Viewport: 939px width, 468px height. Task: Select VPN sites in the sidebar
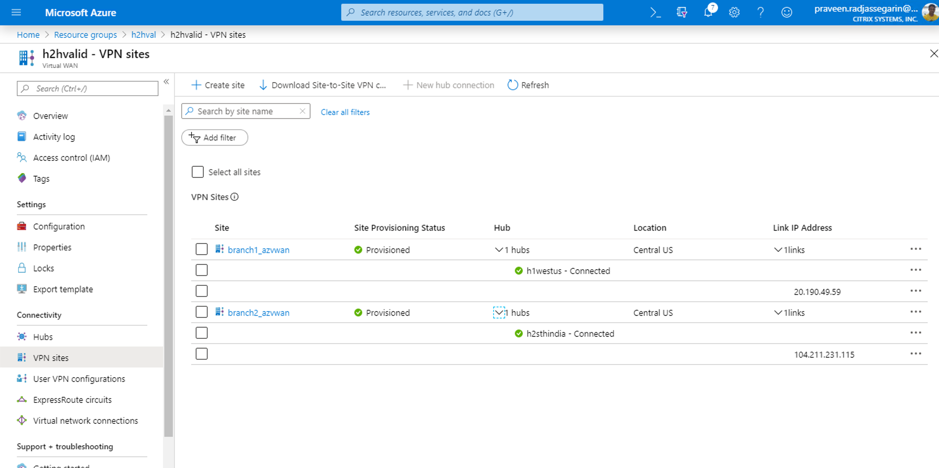click(x=81, y=358)
